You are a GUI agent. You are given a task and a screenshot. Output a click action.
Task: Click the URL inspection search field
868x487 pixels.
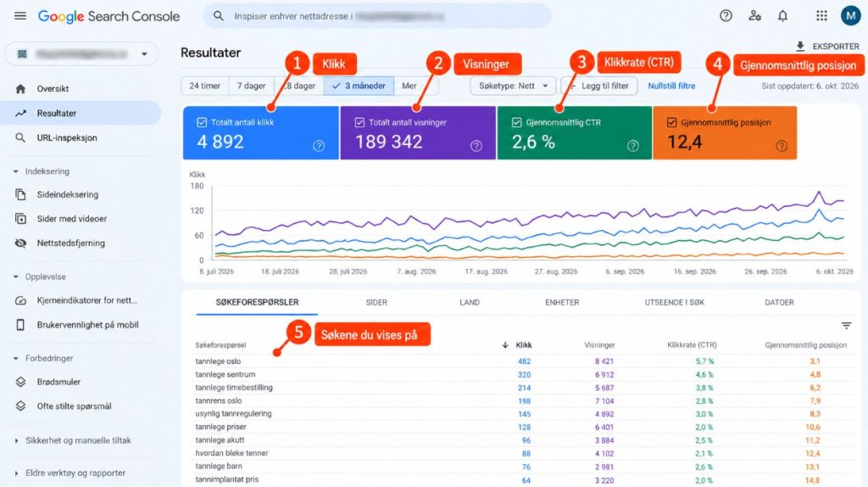377,16
